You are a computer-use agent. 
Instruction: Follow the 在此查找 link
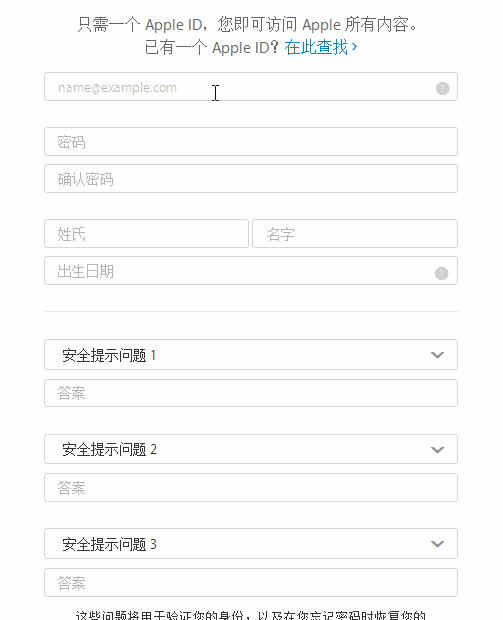316,47
